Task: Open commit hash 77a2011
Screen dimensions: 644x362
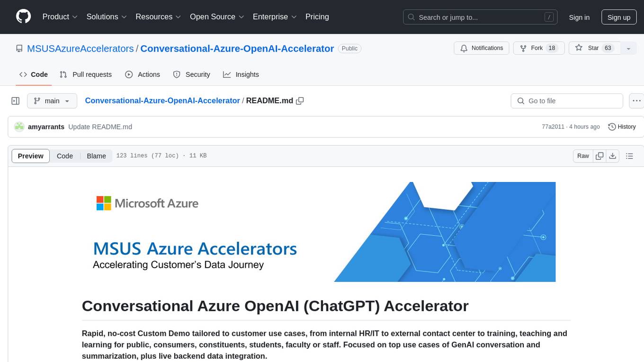Action: click(553, 127)
